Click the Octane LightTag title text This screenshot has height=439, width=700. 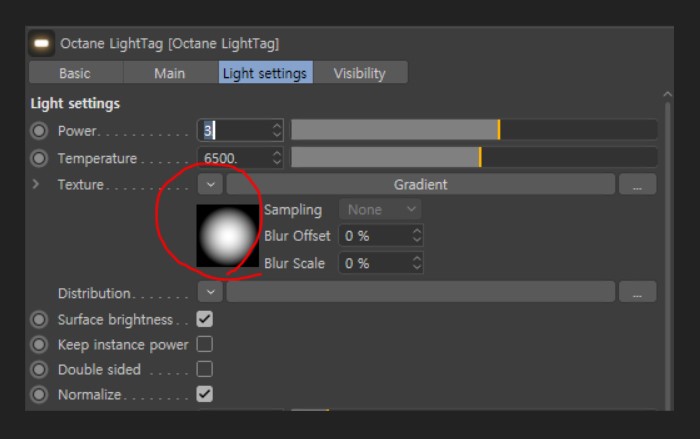[170, 44]
